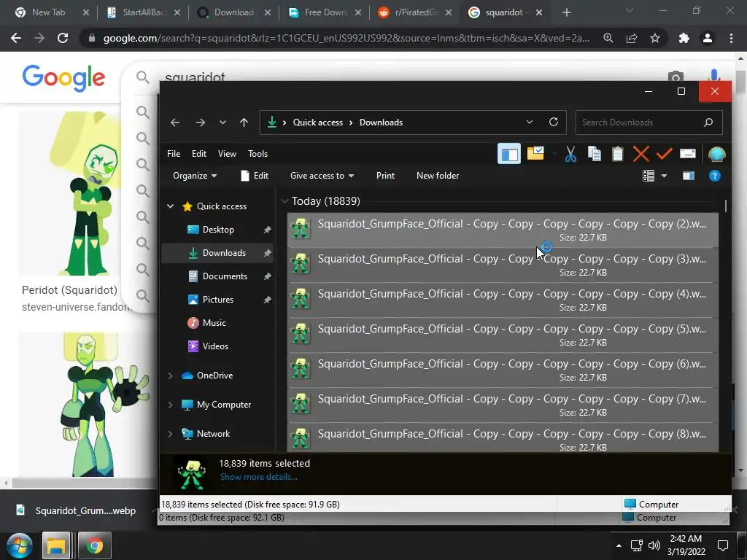
Task: Open File Explorer from taskbar
Action: point(56,545)
